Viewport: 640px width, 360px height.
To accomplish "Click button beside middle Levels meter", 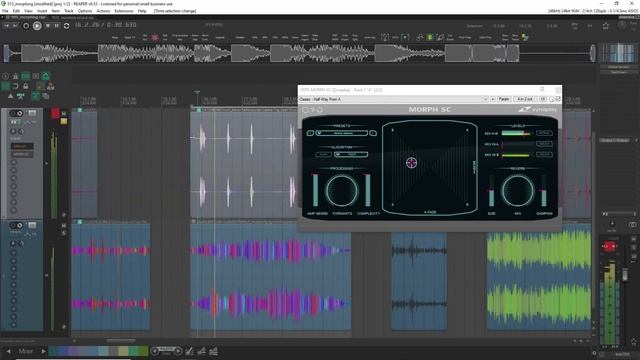I will pos(544,144).
